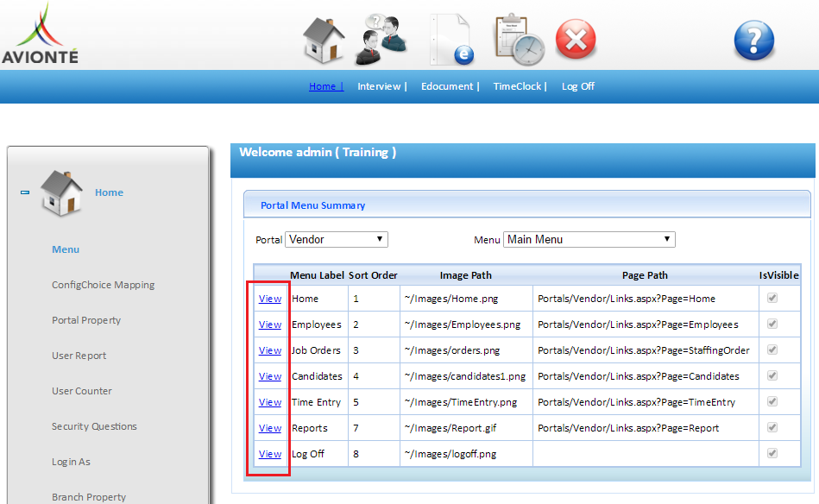
Task: Toggle IsVisible checkbox for Employees row
Action: 772,324
